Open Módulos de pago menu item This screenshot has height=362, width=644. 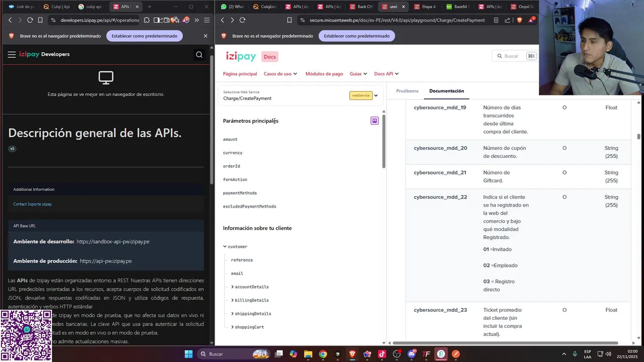click(x=324, y=74)
